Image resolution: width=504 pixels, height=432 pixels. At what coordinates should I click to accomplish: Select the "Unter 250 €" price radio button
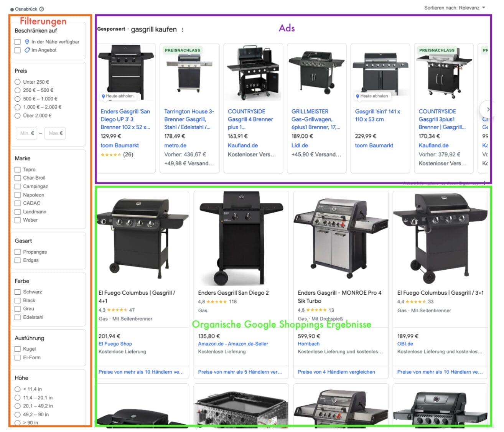point(18,82)
